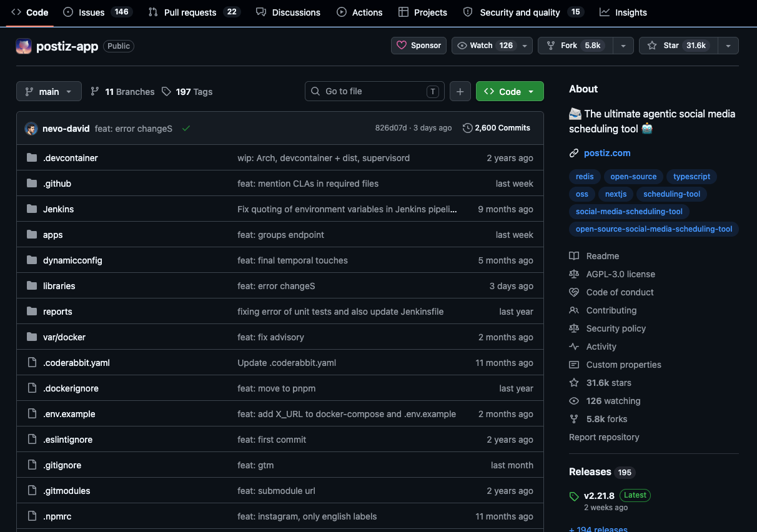Click the Watch eye button
Viewport: 757px width, 532px height.
pos(485,46)
